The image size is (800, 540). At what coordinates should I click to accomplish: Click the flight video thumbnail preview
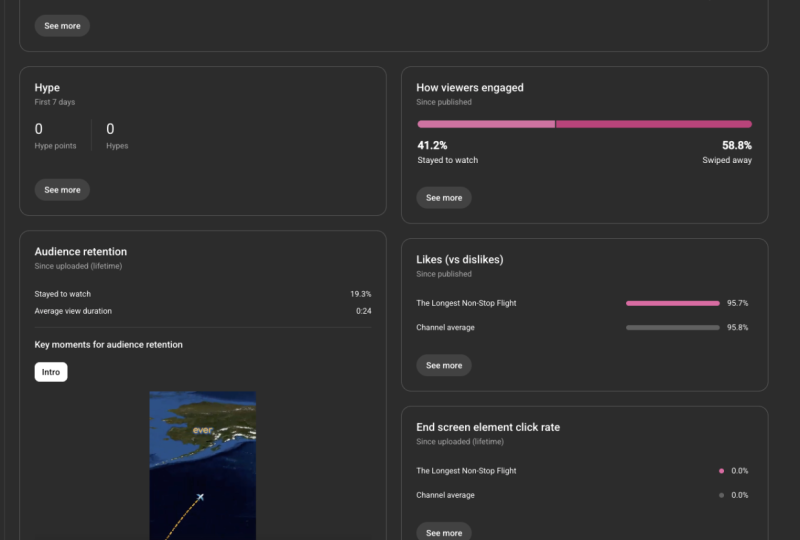pyautogui.click(x=203, y=465)
